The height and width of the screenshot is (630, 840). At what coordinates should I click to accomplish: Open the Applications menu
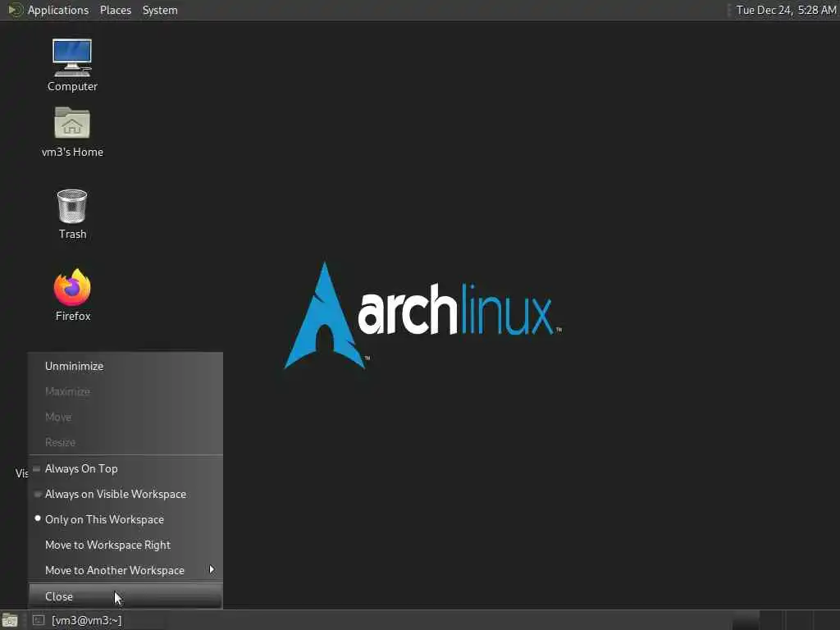[x=58, y=10]
